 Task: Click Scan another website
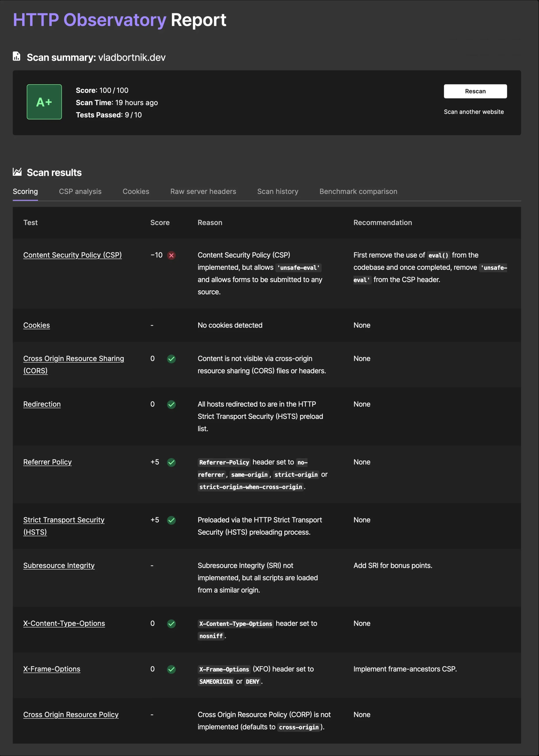tap(474, 112)
